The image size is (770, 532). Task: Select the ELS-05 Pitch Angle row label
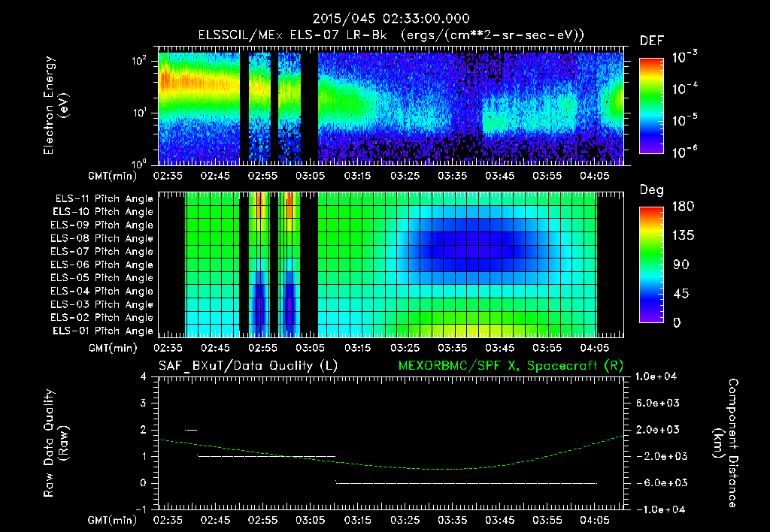[102, 278]
